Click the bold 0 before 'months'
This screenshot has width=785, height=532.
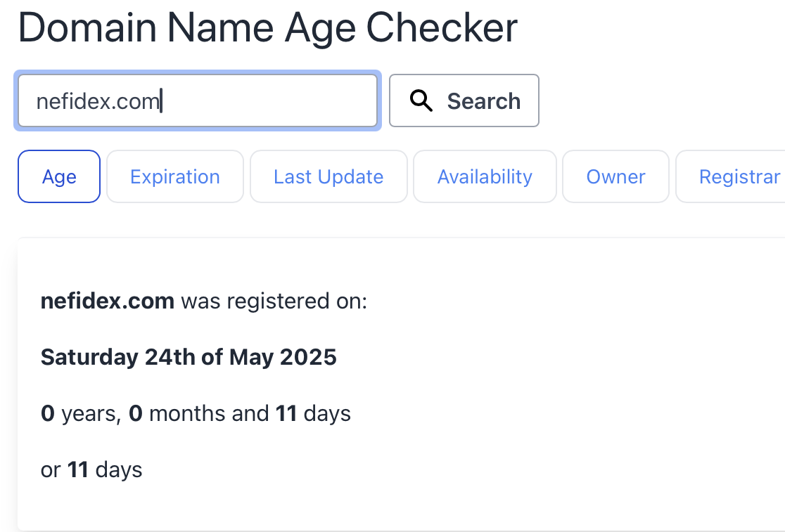[136, 413]
